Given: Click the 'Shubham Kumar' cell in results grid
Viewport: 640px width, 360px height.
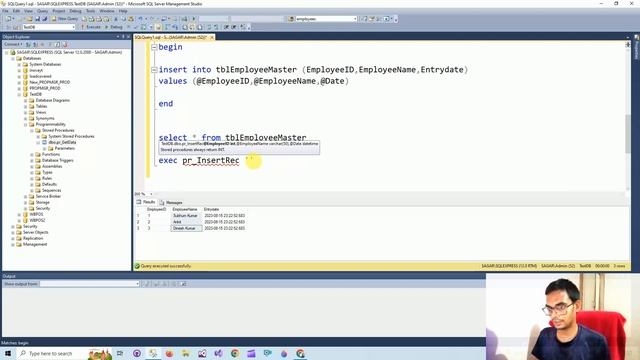Looking at the screenshot, I should click(186, 216).
